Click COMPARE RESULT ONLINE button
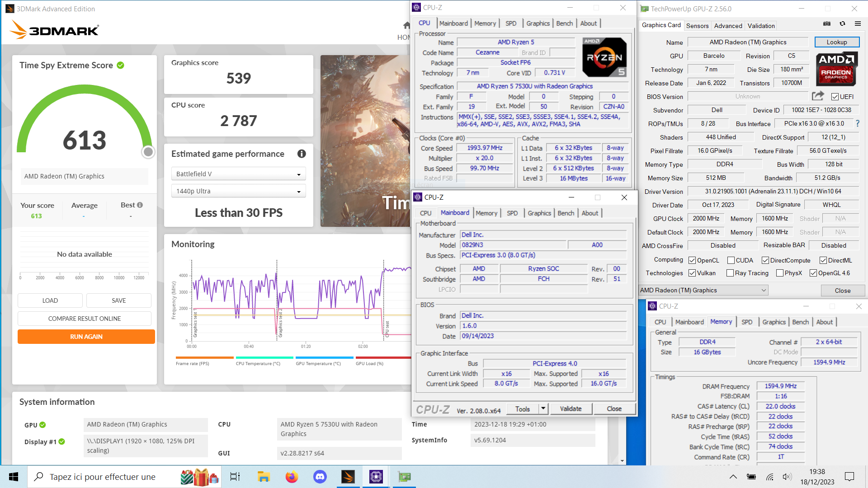This screenshot has height=488, width=868. pos(85,319)
